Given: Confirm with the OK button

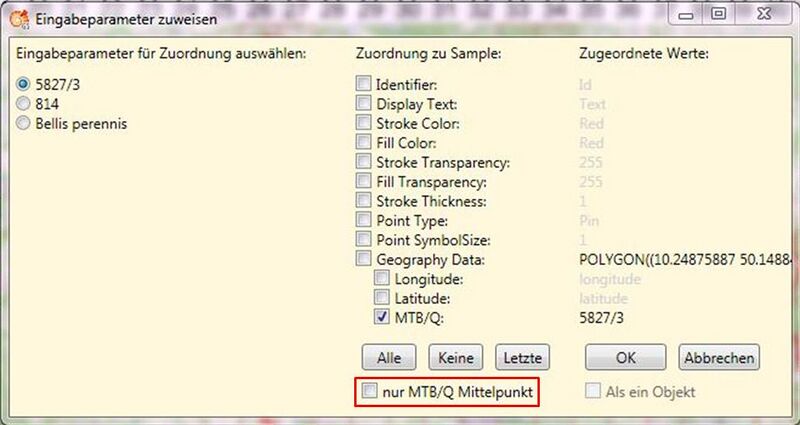Looking at the screenshot, I should (626, 357).
